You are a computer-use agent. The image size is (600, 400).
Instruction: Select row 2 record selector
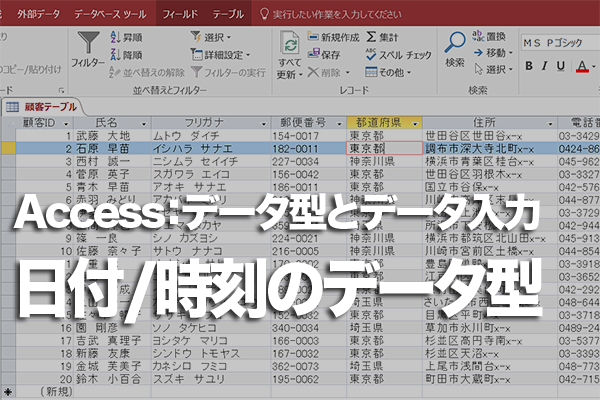point(8,148)
